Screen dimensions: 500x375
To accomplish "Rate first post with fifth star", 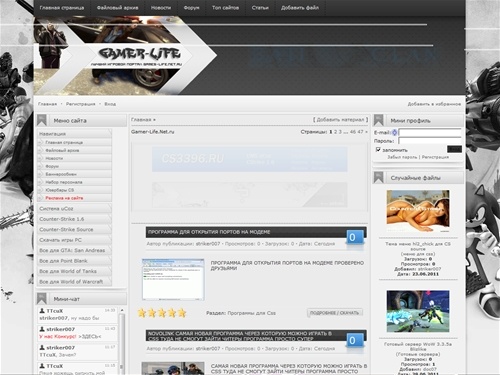I will (182, 313).
